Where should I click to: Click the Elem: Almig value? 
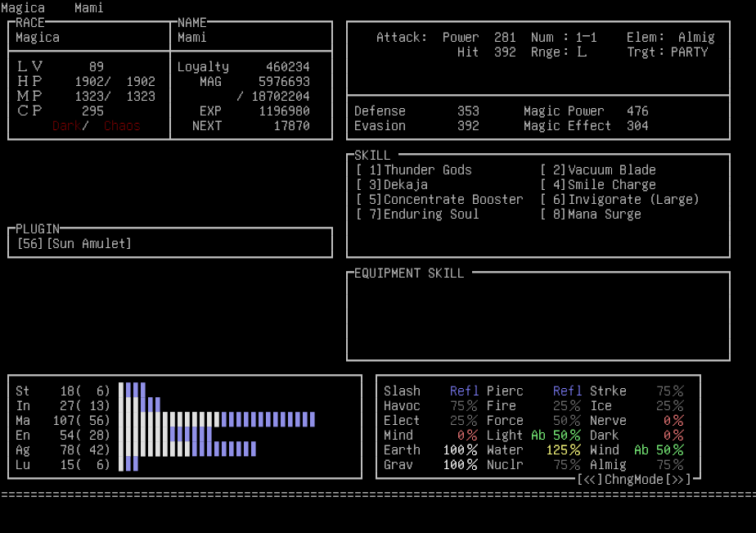coord(696,37)
